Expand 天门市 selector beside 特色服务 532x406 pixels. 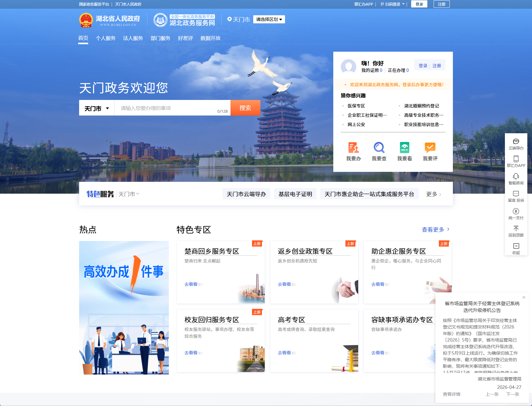pos(129,194)
